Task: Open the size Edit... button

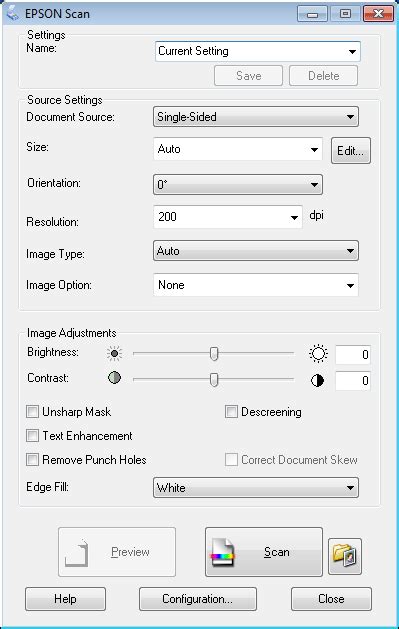Action: coord(351,150)
